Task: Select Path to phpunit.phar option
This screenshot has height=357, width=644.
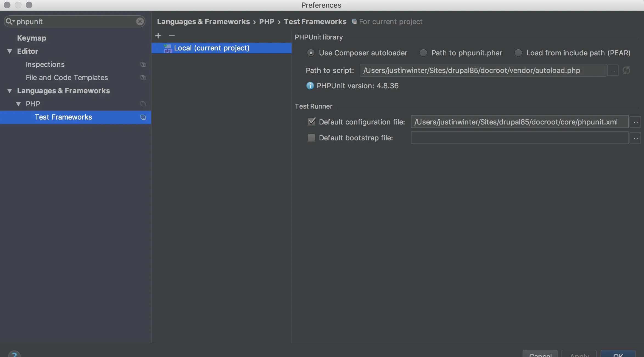Action: (423, 53)
